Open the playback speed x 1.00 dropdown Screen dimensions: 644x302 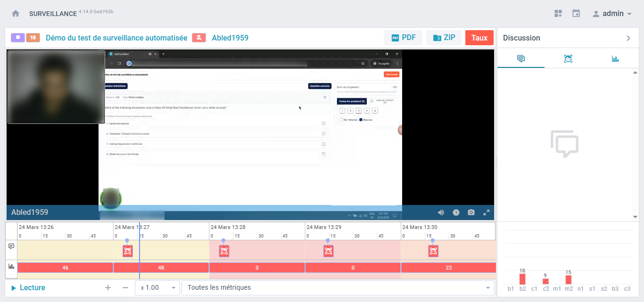(157, 288)
